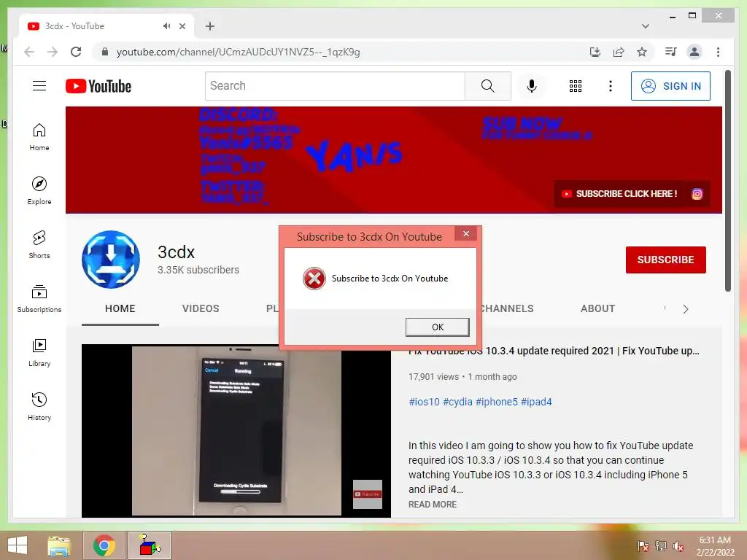The image size is (747, 560).
Task: Expand the Chrome tab search chevron
Action: click(646, 26)
